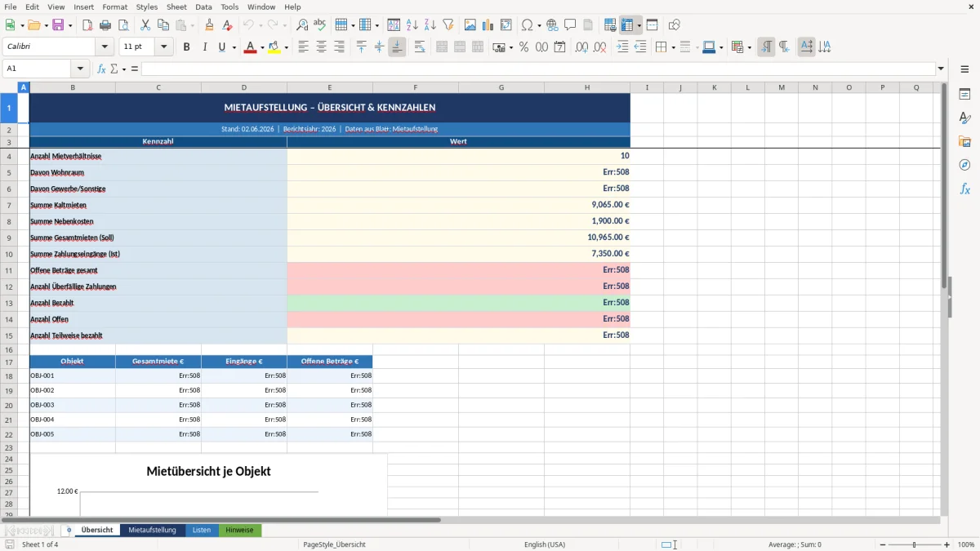Open the Conditional Formatting dropdown arrow
Screen dimensions: 980x551
[749, 47]
